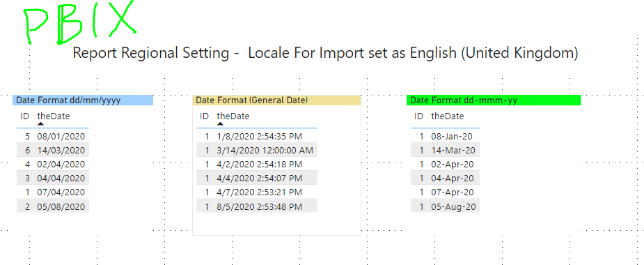Click the sort arrow under theDate in the dd/mm/yyyy table
This screenshot has width=644, height=265.
tap(40, 123)
